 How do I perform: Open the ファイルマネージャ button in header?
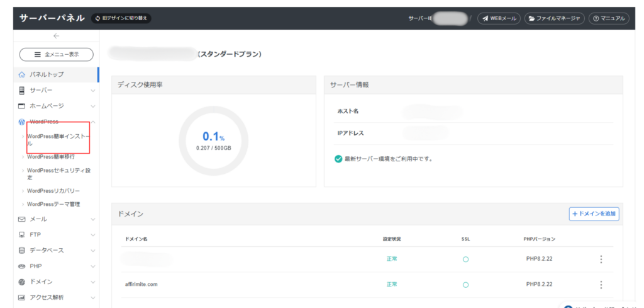(555, 19)
